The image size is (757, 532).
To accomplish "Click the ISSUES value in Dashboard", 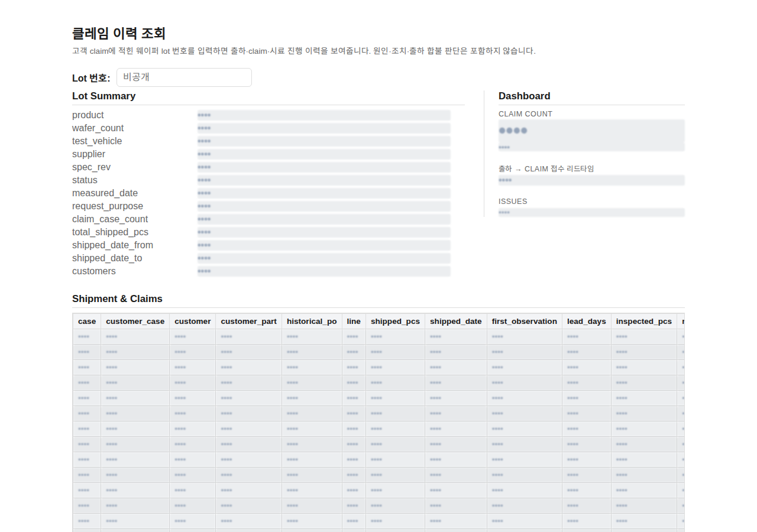I will (591, 212).
